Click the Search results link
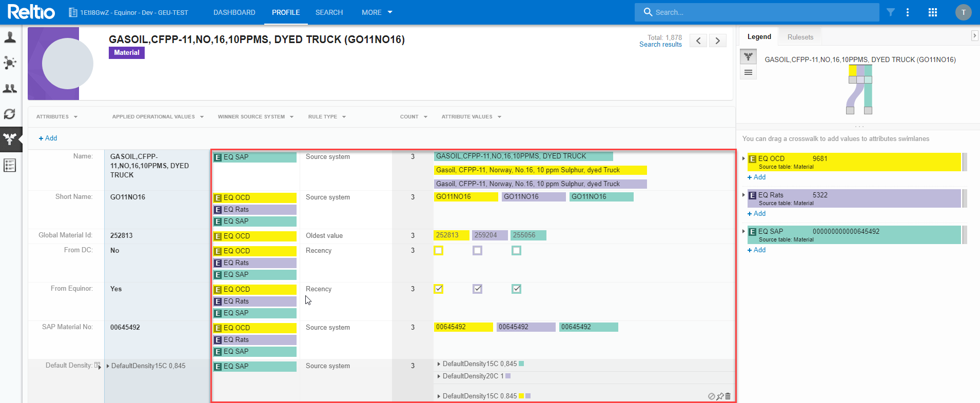This screenshot has height=403, width=980. pyautogui.click(x=660, y=45)
